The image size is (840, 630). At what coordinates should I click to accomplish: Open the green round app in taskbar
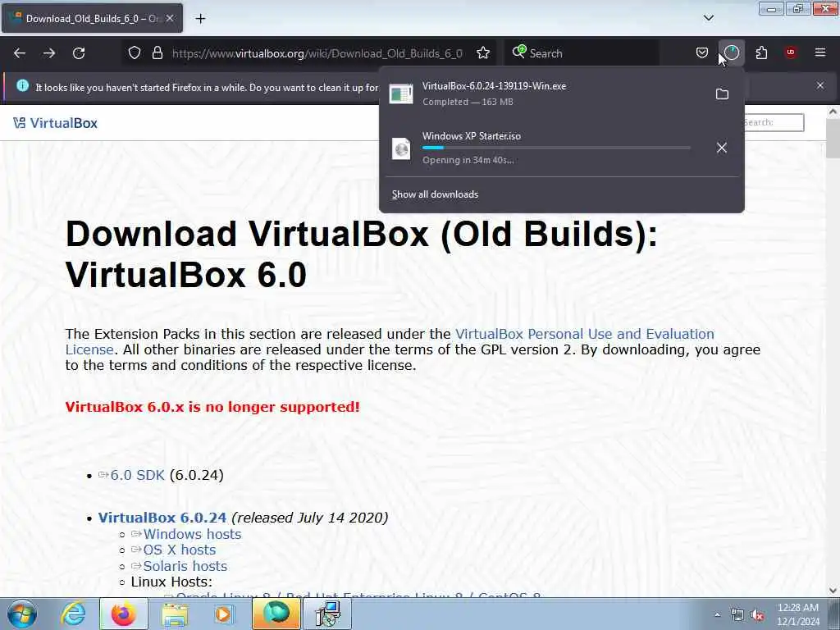(276, 614)
